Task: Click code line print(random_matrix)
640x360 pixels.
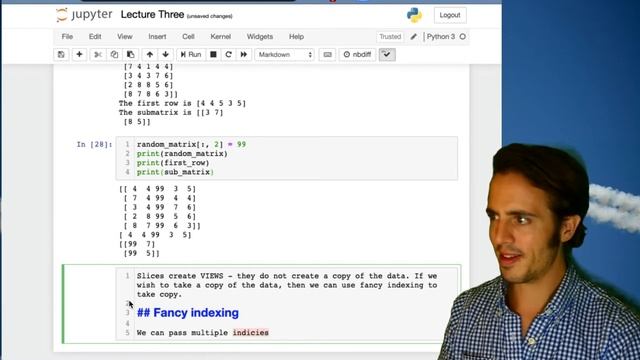Action: 182,153
